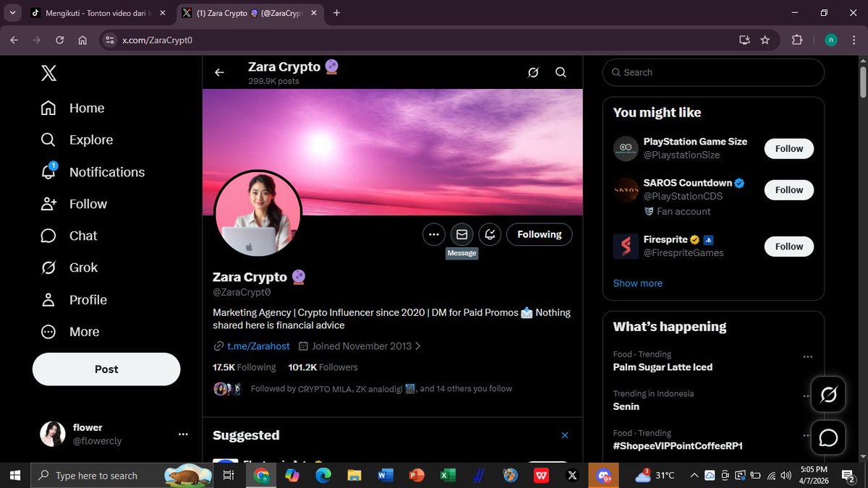Screen dimensions: 868x488
Task: Open the tab search dropdown
Action: pyautogui.click(x=12, y=13)
